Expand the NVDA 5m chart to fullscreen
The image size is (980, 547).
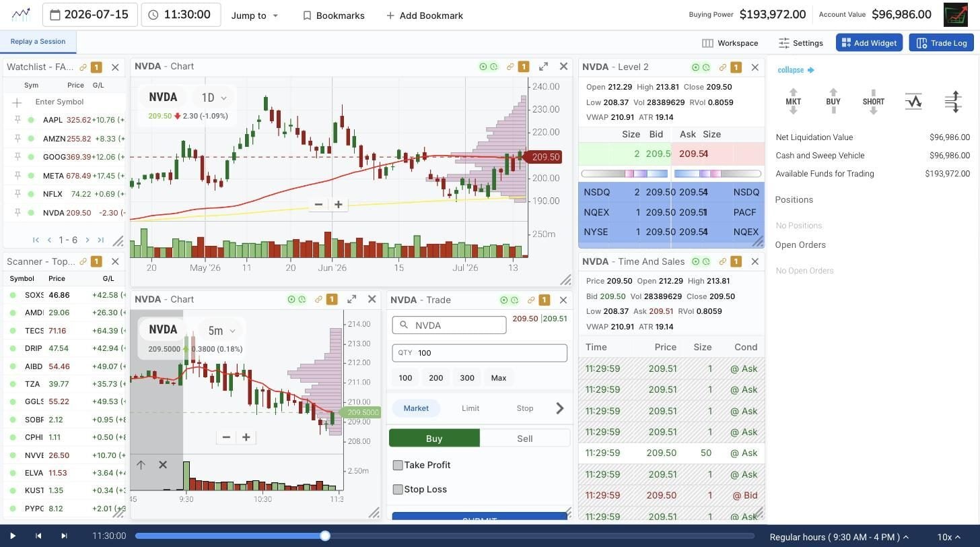point(351,299)
